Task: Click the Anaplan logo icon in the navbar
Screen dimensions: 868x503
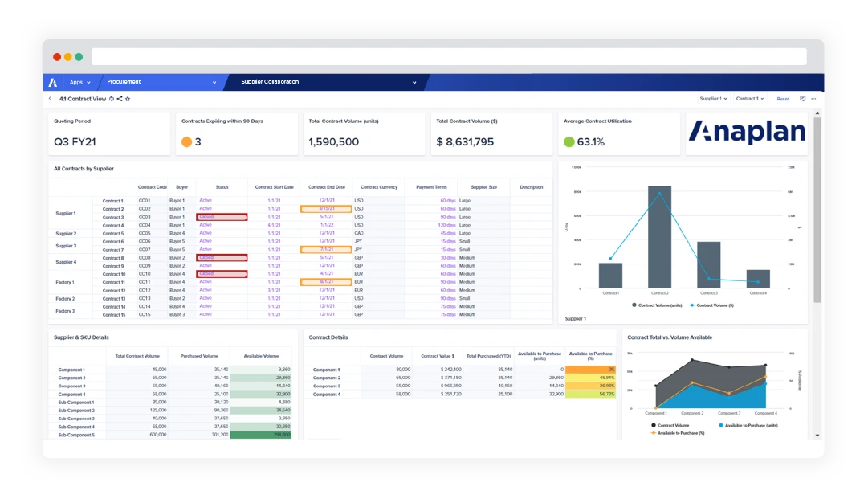Action: [52, 82]
